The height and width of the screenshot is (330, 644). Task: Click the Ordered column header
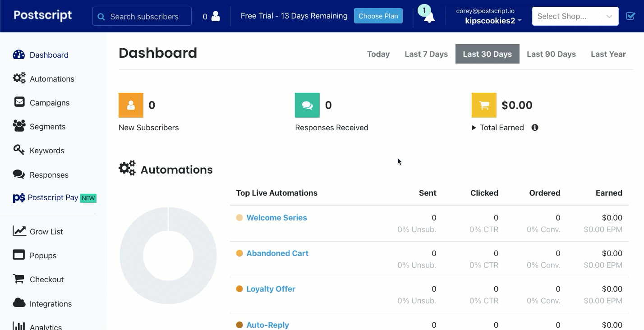coord(545,193)
